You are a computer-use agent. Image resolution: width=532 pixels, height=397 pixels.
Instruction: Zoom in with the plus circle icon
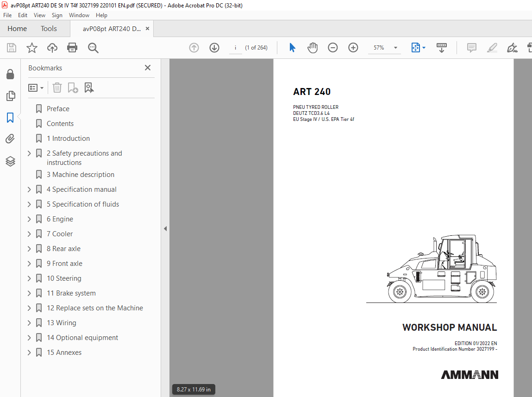[x=353, y=48]
